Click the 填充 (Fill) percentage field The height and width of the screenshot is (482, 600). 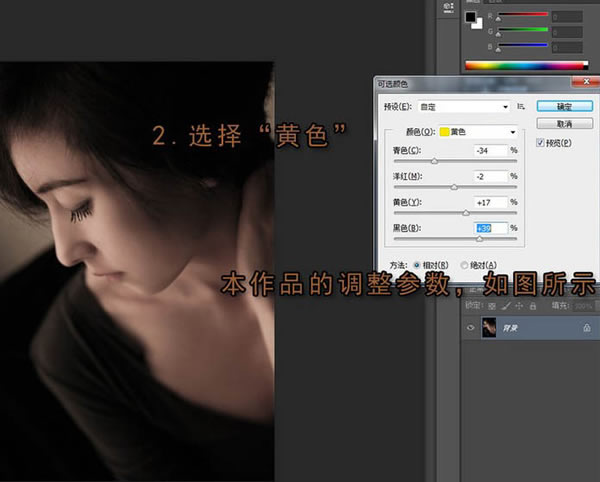pyautogui.click(x=584, y=306)
